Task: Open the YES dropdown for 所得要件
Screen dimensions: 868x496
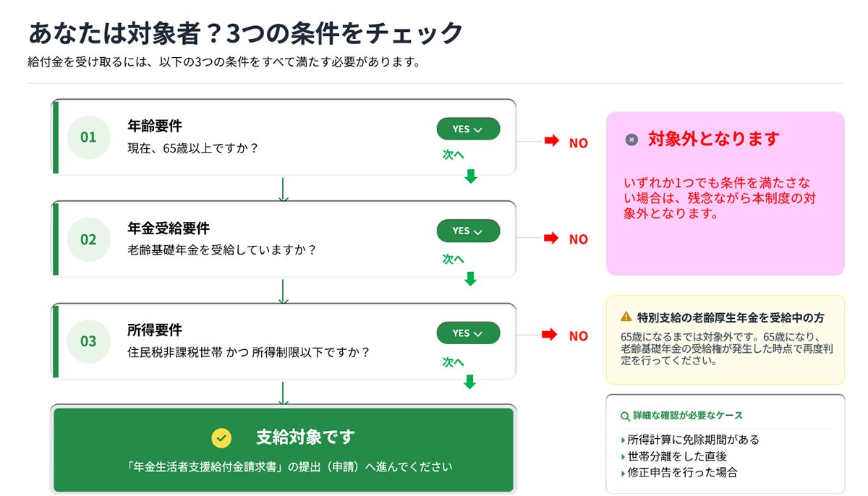Action: [x=468, y=333]
